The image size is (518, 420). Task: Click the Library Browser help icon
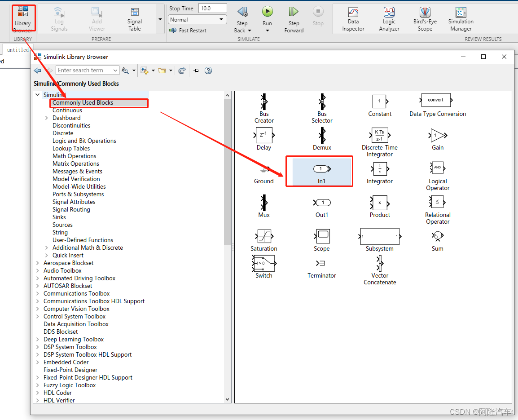pyautogui.click(x=208, y=71)
